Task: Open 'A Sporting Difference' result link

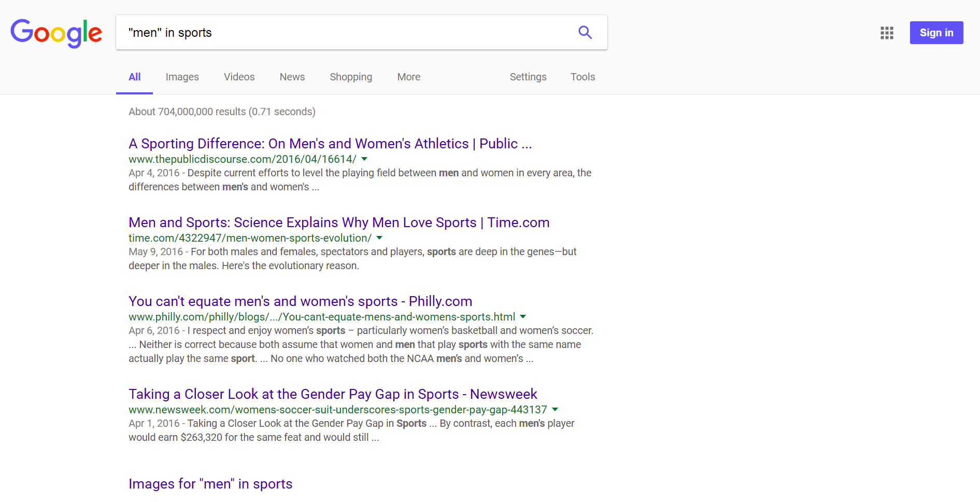Action: click(x=330, y=144)
